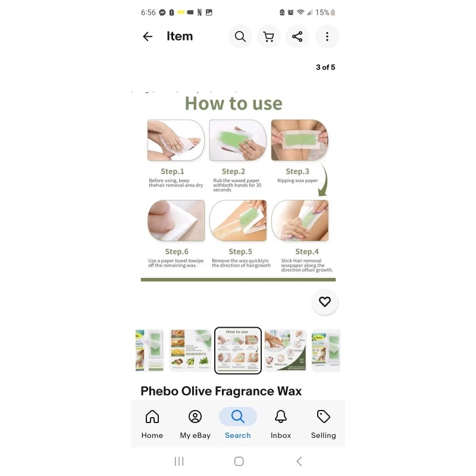Share this item listing
476x476 pixels.
tap(297, 36)
